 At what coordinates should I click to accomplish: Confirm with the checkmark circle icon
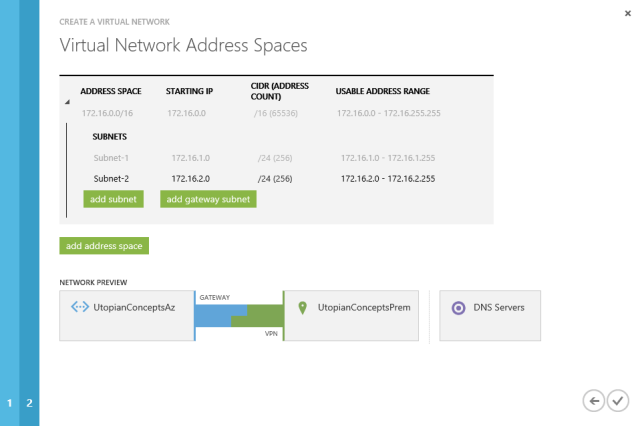point(618,401)
